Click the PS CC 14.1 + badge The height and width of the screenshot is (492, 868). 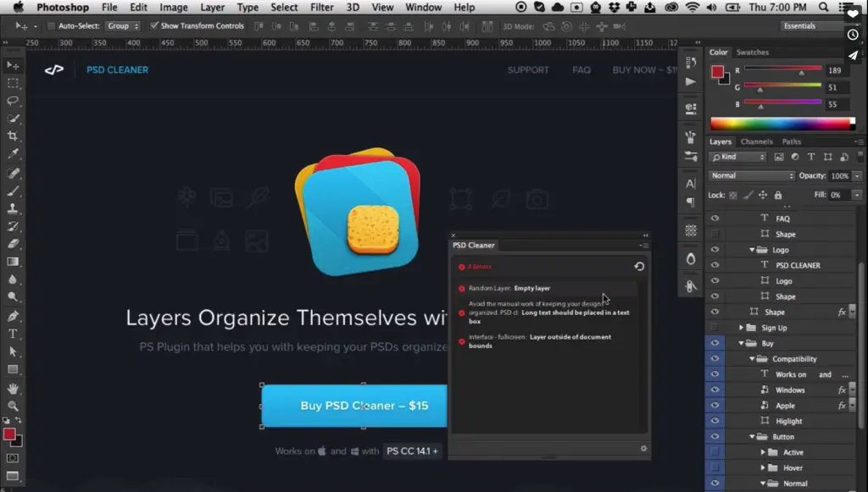coord(412,451)
